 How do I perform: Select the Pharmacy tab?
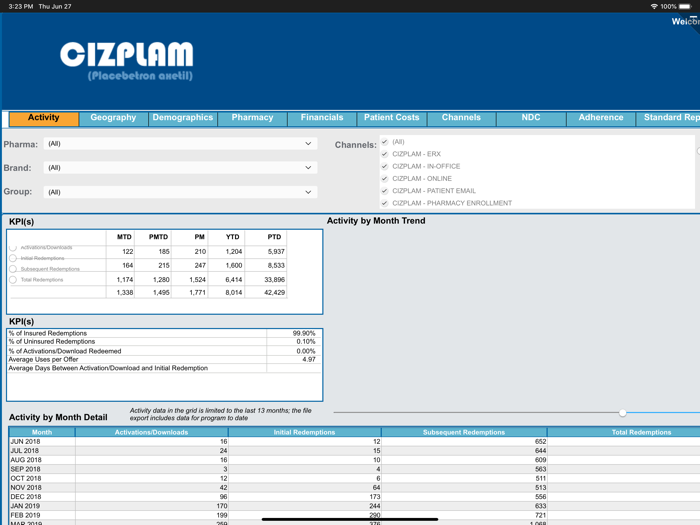(x=253, y=118)
